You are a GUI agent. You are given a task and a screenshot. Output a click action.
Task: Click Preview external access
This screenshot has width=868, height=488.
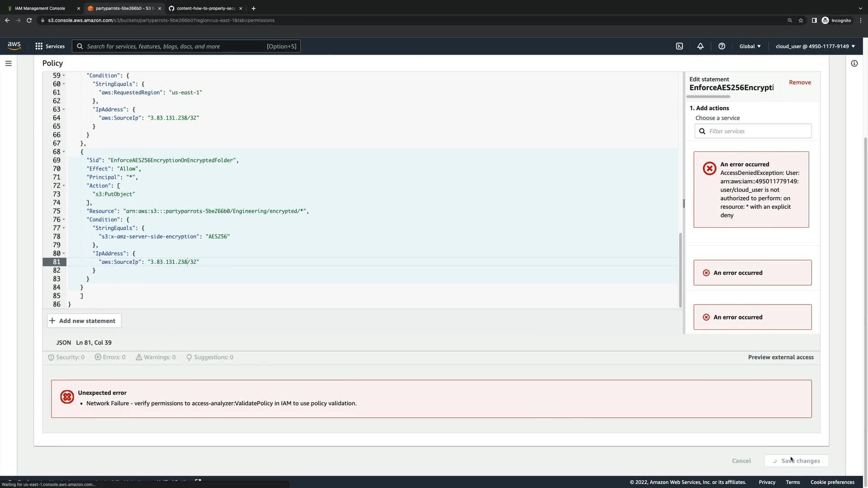(x=780, y=357)
